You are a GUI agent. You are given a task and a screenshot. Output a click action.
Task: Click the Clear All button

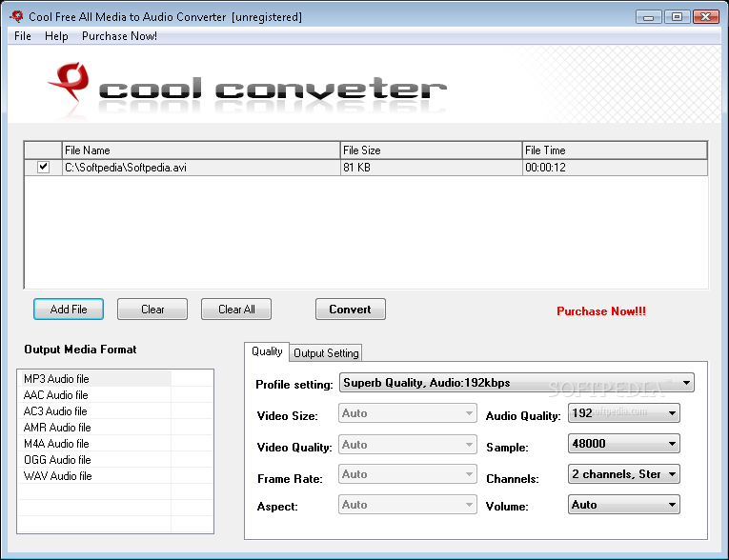click(236, 310)
